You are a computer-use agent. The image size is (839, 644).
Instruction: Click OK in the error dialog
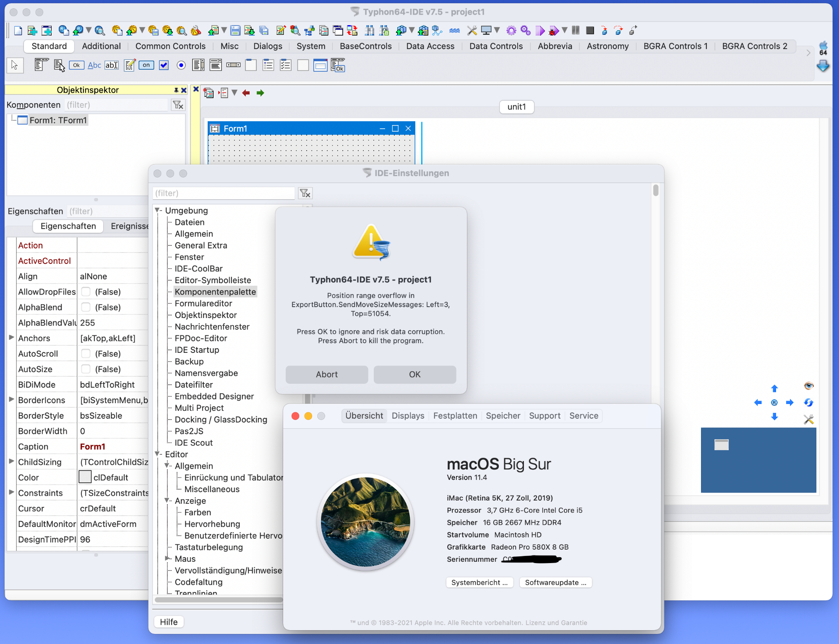point(414,374)
